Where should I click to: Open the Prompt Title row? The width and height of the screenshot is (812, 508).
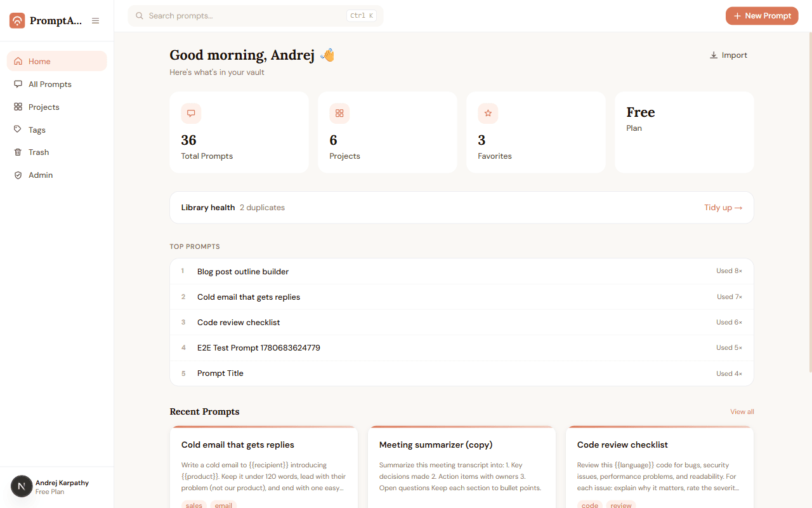pos(462,373)
